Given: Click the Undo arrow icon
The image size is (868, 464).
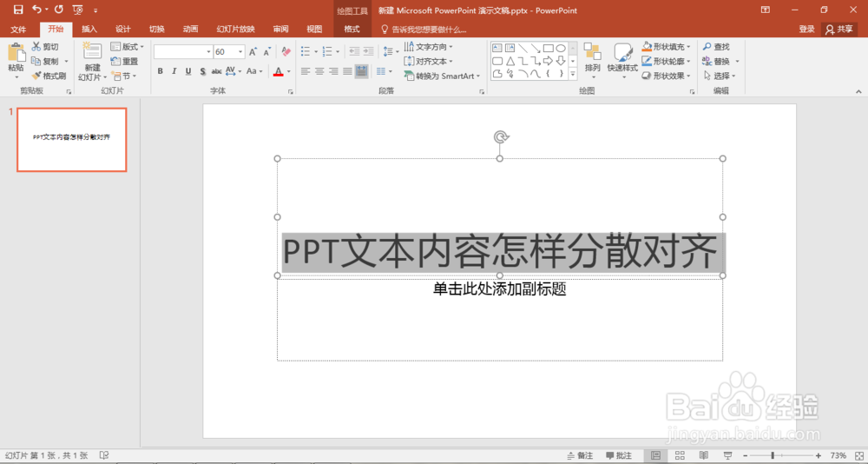Looking at the screenshot, I should 36,10.
